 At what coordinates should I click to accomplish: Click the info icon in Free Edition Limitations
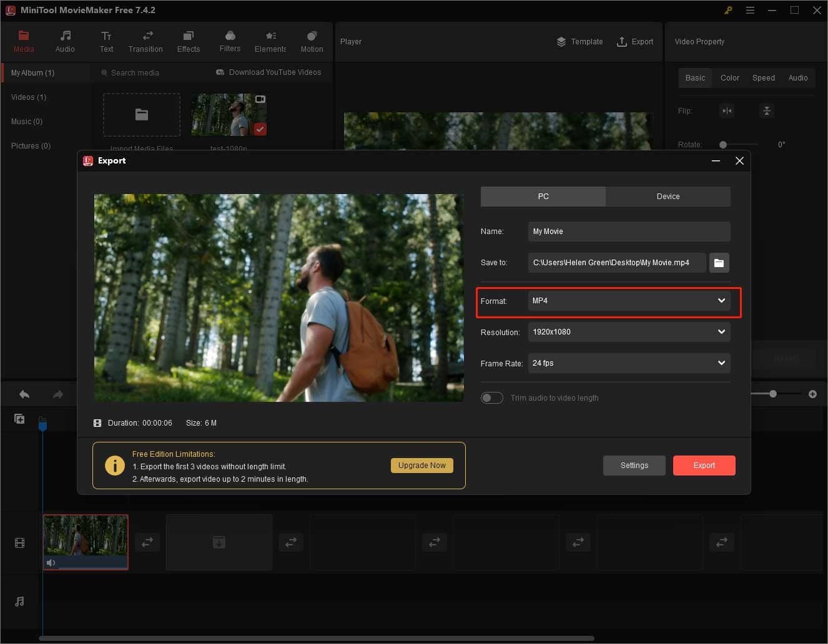coord(115,466)
